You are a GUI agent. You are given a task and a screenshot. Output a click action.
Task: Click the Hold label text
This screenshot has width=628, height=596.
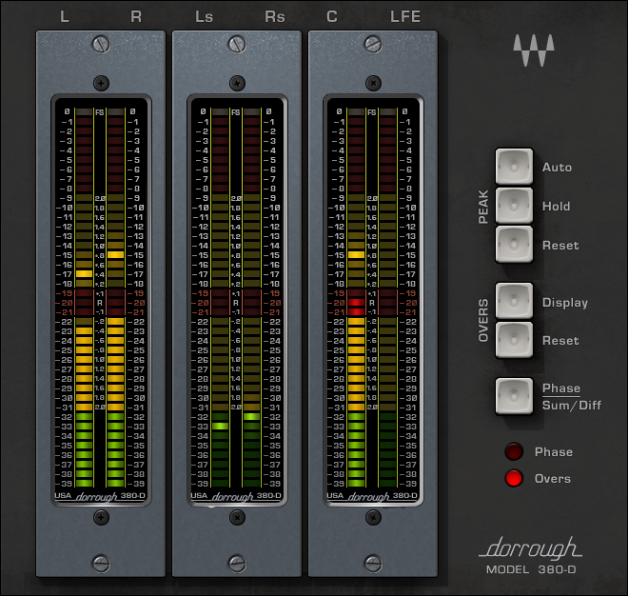click(x=556, y=206)
